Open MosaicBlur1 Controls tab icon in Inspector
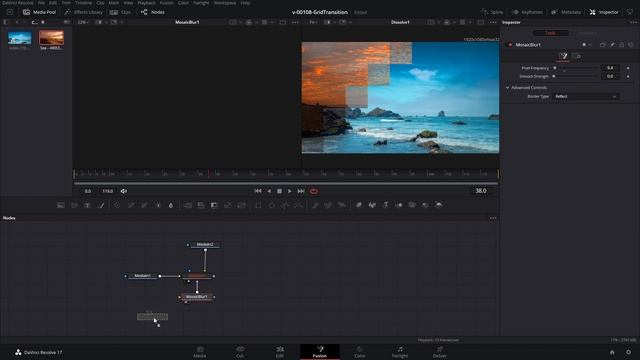This screenshot has height=360, width=640. (x=563, y=56)
